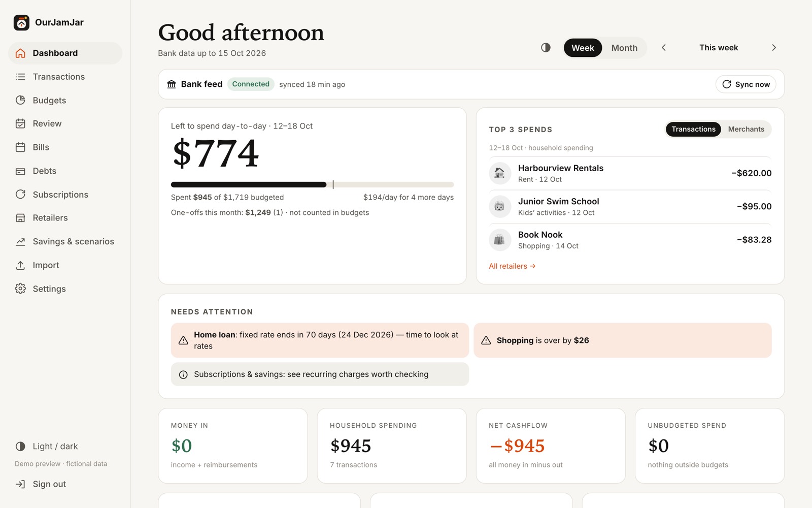
Task: Click the Home loan warning triangle icon
Action: tap(183, 340)
